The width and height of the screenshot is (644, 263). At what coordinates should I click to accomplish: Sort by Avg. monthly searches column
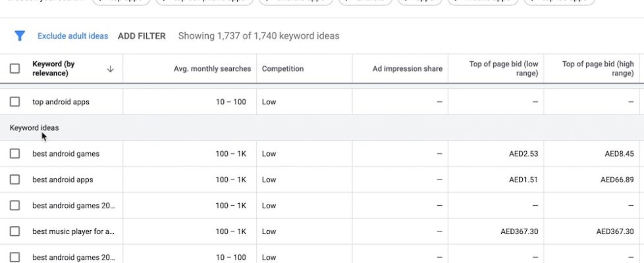(212, 69)
